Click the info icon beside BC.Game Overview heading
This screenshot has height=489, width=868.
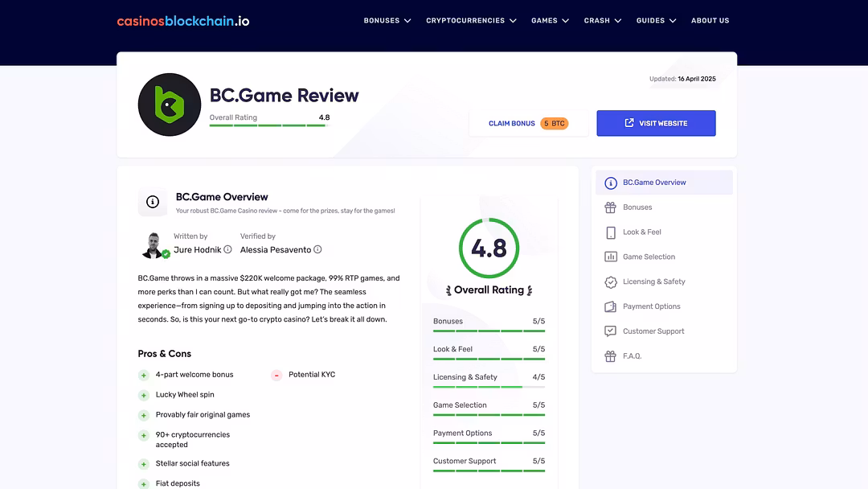coord(153,202)
